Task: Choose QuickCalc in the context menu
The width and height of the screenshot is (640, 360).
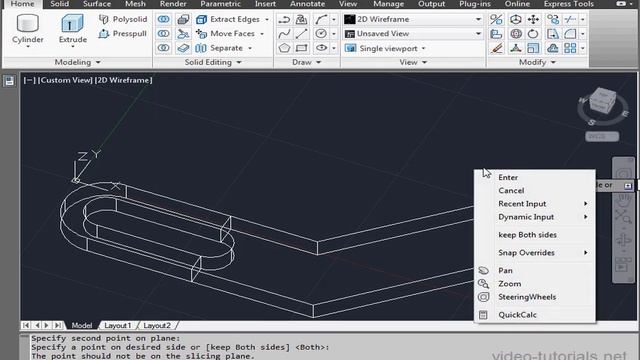Action: (535, 315)
